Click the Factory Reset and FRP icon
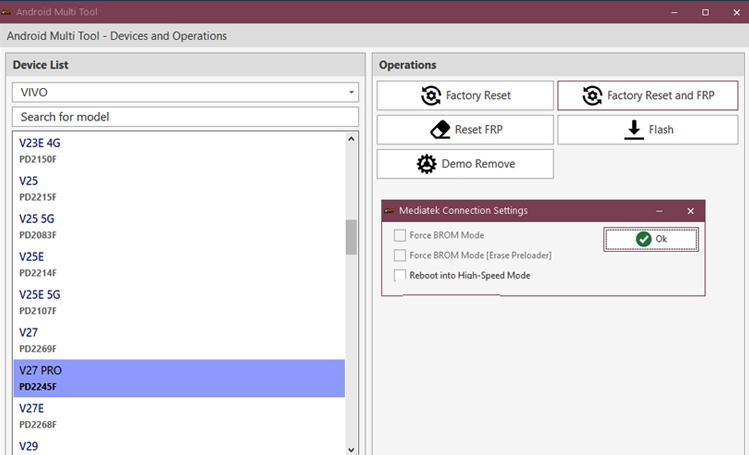The width and height of the screenshot is (749, 455). pos(592,96)
